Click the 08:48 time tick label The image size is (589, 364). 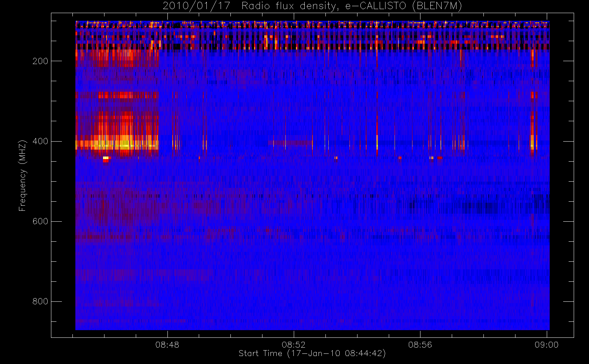click(167, 345)
